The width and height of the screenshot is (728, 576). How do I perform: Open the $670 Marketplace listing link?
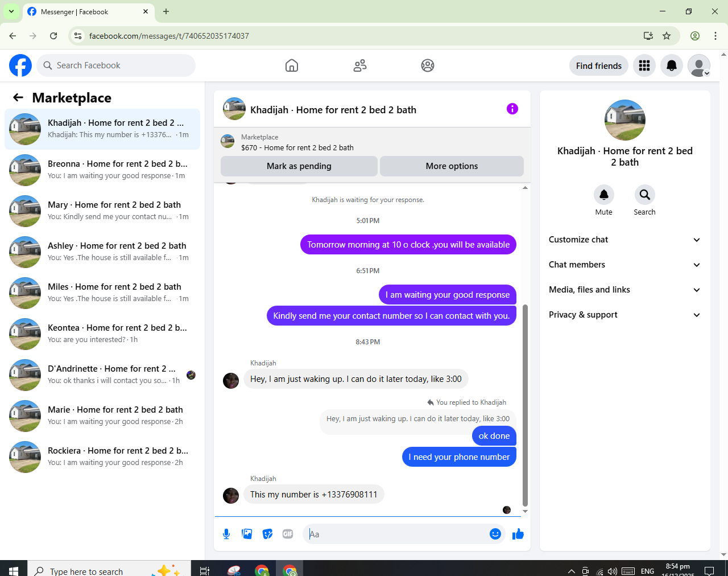click(297, 147)
